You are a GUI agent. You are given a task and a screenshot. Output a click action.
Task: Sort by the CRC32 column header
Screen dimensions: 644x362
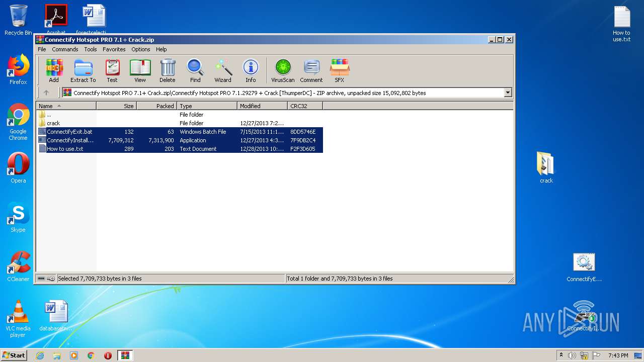point(305,106)
